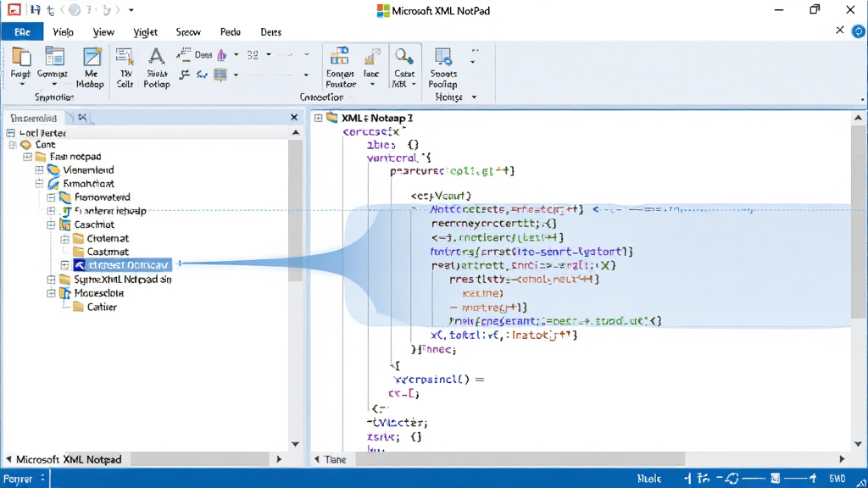Click the Me Hebap ribbon icon
This screenshot has width=868, height=488.
92,57
